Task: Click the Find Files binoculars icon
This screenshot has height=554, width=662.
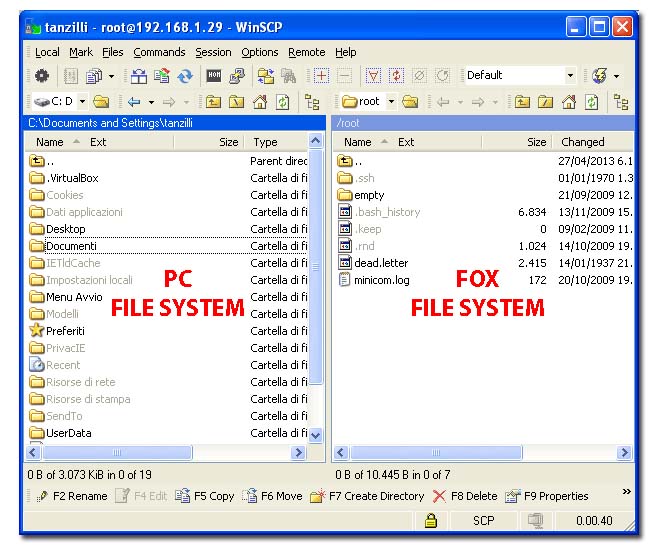Action: 289,76
